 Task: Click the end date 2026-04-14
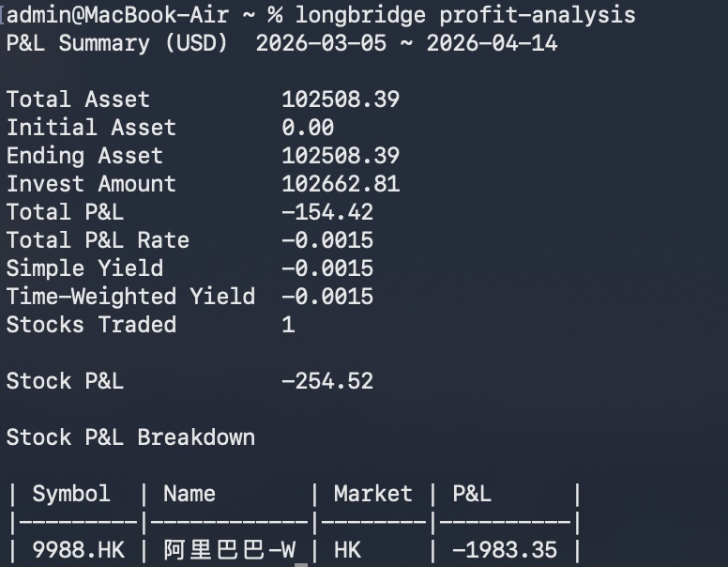[x=493, y=44]
